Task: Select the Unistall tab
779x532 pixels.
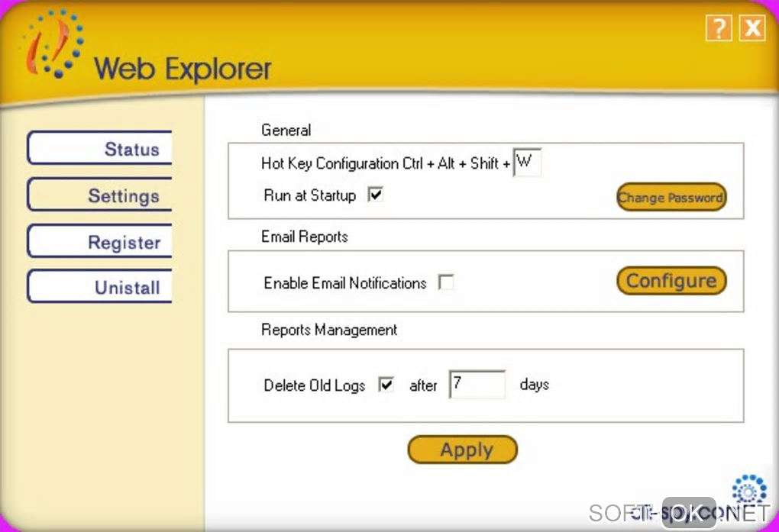Action: (100, 287)
